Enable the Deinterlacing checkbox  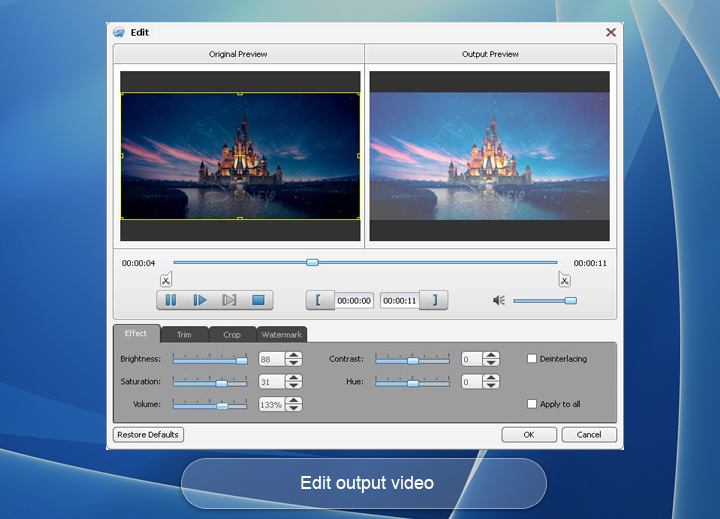pyautogui.click(x=532, y=358)
